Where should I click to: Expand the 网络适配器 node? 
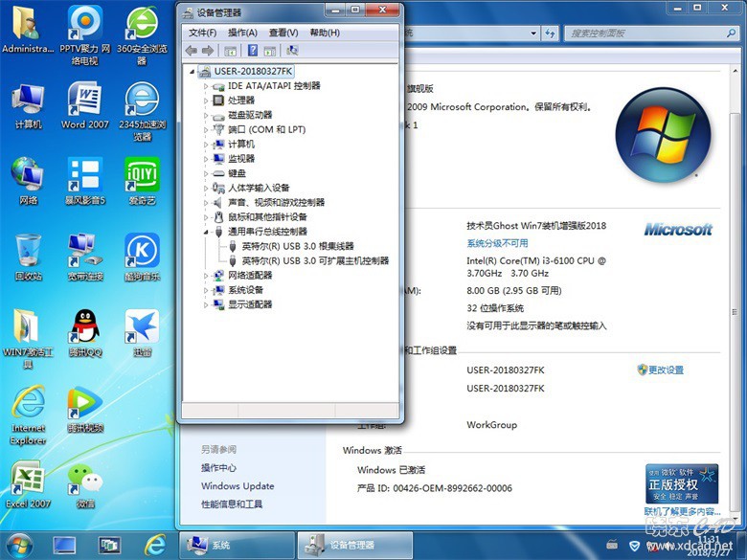point(206,276)
